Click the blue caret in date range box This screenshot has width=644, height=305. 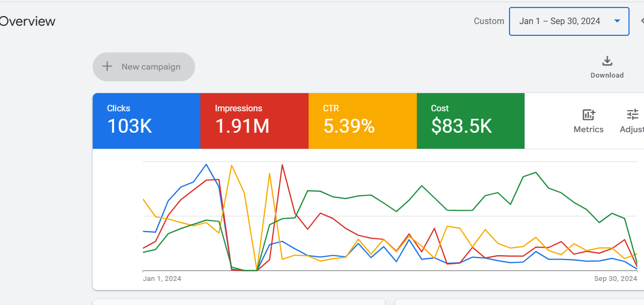(617, 21)
